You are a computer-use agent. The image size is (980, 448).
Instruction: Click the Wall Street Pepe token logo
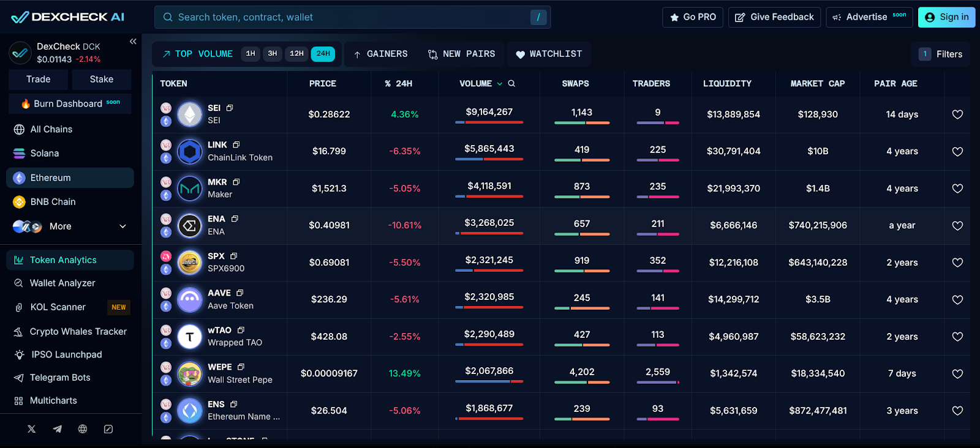[190, 374]
